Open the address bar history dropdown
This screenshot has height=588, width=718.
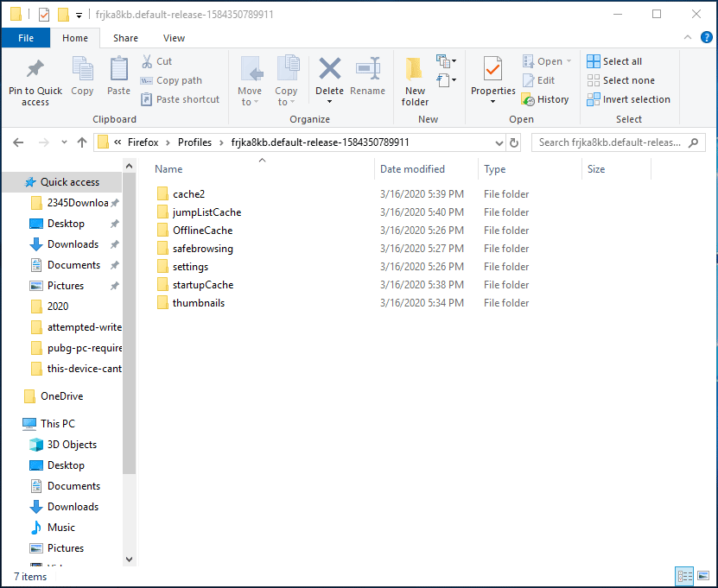(x=499, y=142)
